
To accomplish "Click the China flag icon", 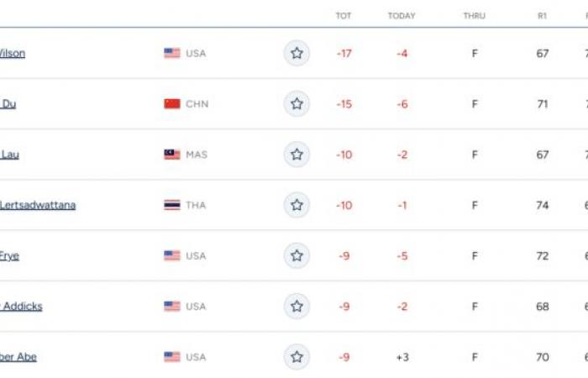I will click(172, 104).
